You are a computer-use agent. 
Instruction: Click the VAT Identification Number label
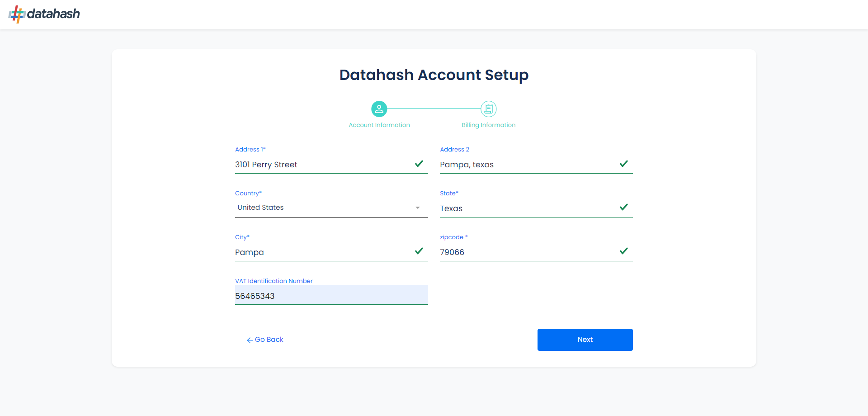coord(274,281)
